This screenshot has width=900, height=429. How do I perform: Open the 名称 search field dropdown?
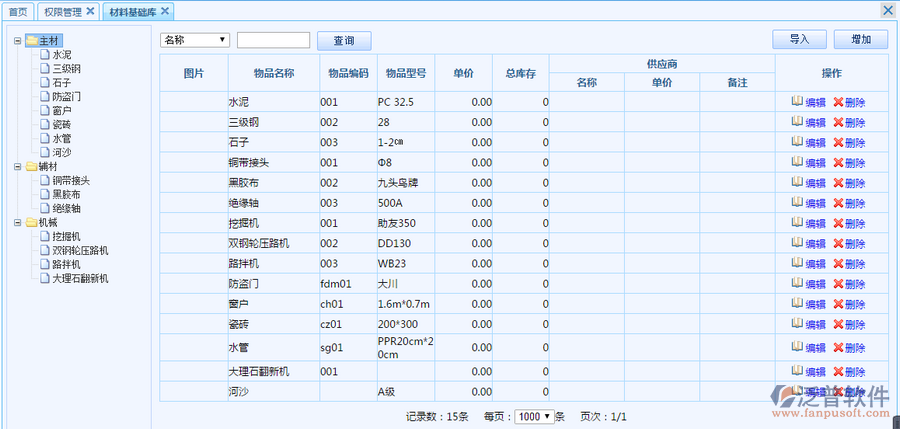195,40
